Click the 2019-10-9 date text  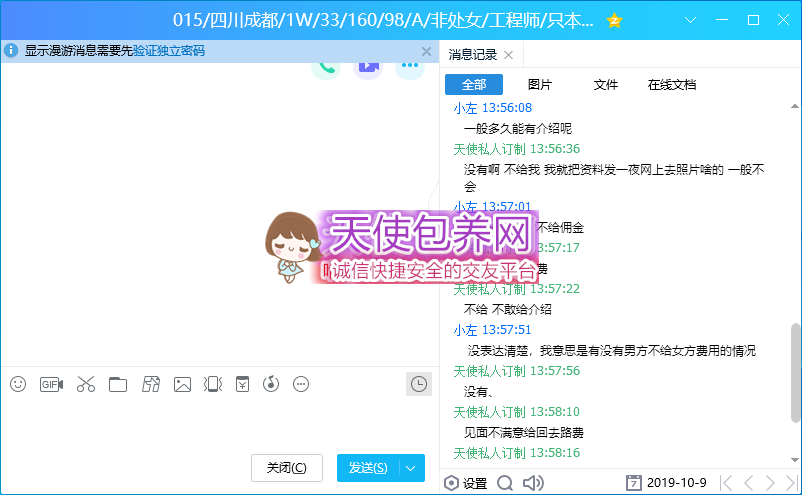tap(676, 483)
